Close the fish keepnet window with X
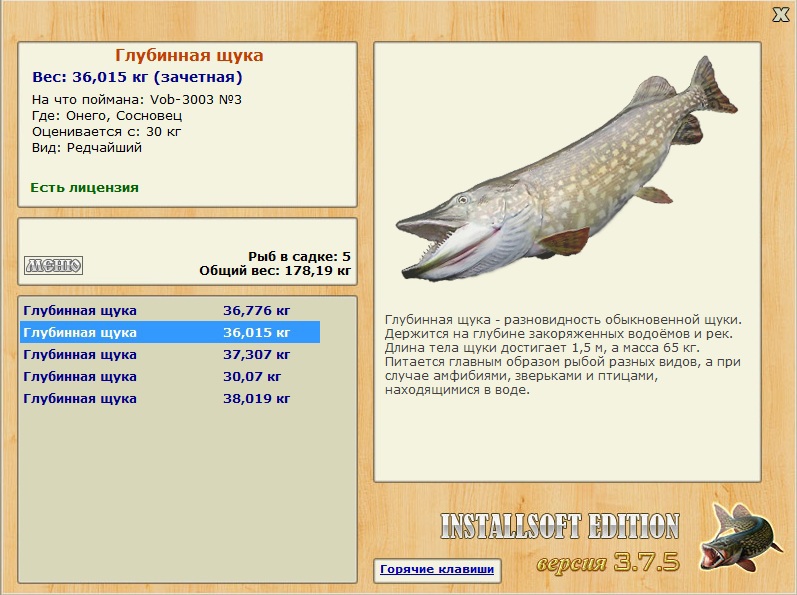 [x=781, y=15]
